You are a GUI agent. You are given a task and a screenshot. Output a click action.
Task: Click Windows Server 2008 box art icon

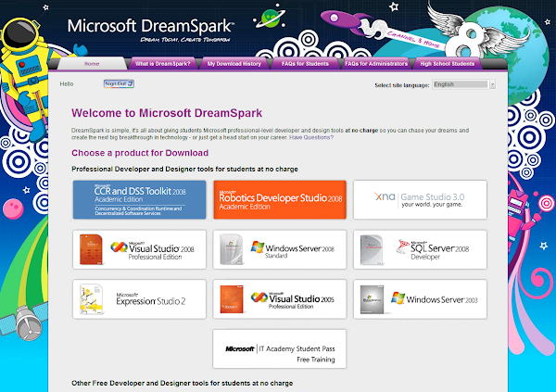pyautogui.click(x=231, y=249)
